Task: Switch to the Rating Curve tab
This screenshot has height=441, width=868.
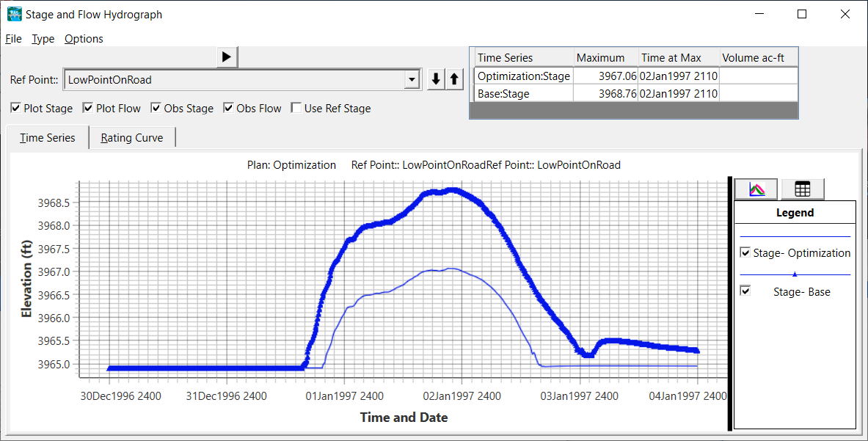Action: 132,138
